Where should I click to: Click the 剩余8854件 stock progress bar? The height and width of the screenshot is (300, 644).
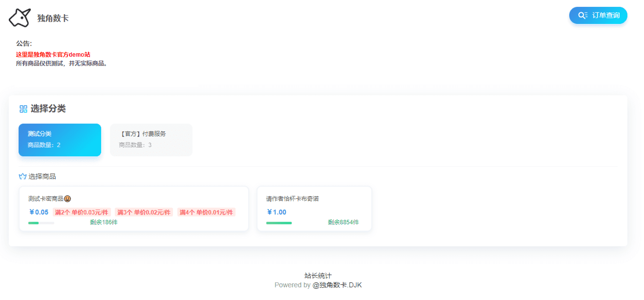[279, 223]
